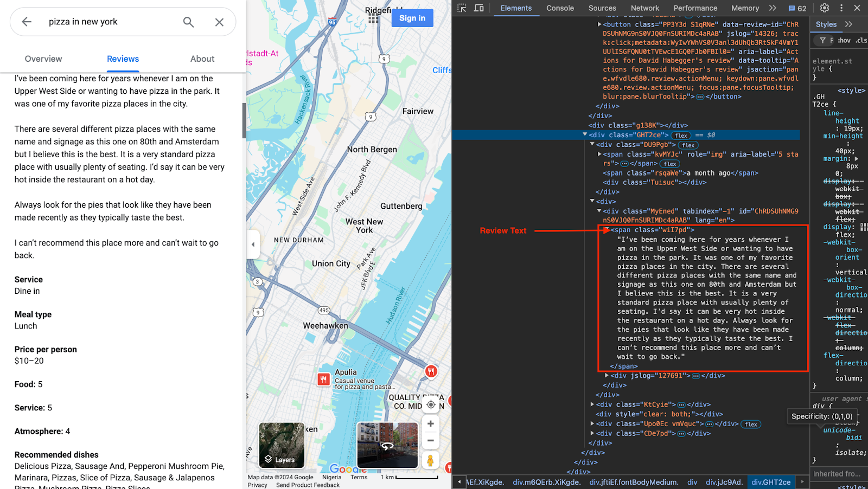The height and width of the screenshot is (489, 868).
Task: Show more DevTools tabs chevron
Action: [x=773, y=8]
